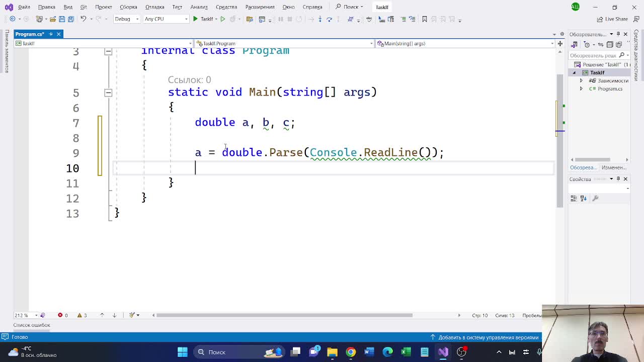Start without debugging outlined play icon

[x=223, y=19]
